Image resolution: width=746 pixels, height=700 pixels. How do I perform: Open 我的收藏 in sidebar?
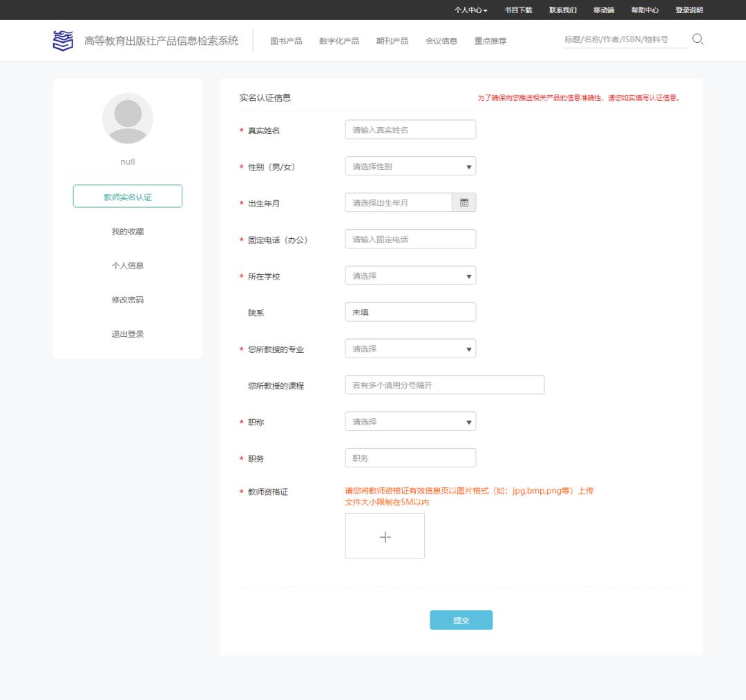(128, 231)
